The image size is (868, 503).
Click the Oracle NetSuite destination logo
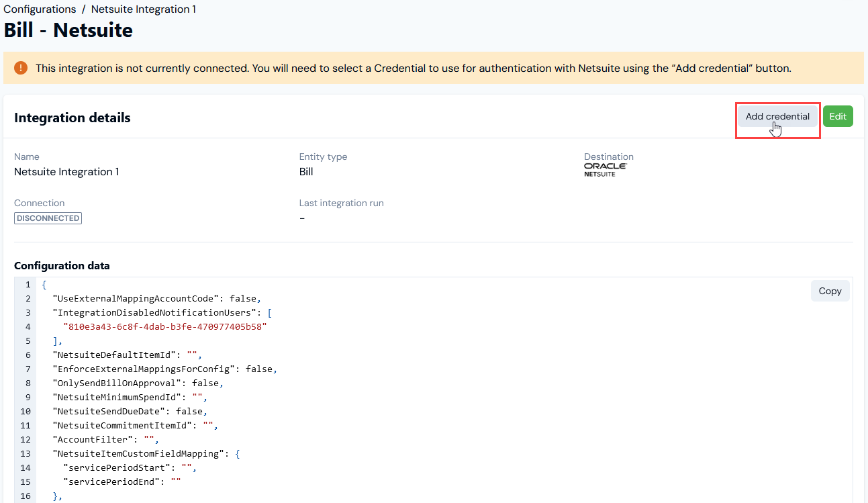click(605, 169)
